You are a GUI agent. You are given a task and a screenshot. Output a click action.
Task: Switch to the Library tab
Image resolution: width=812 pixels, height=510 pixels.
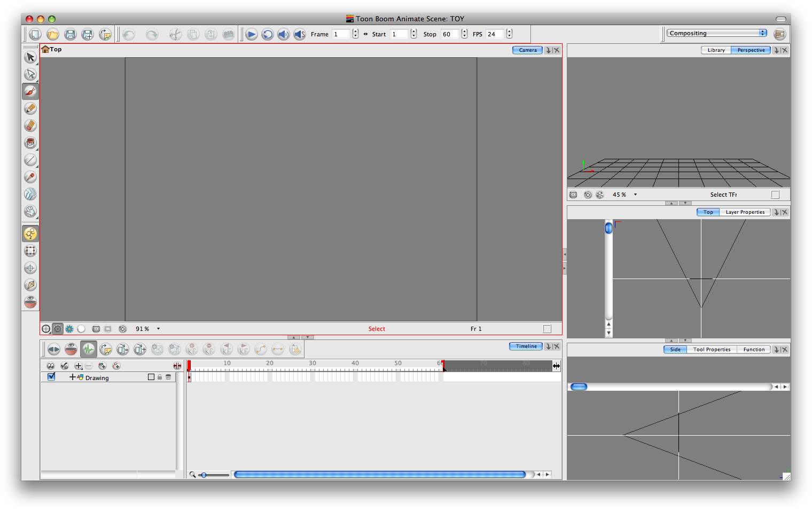(716, 50)
